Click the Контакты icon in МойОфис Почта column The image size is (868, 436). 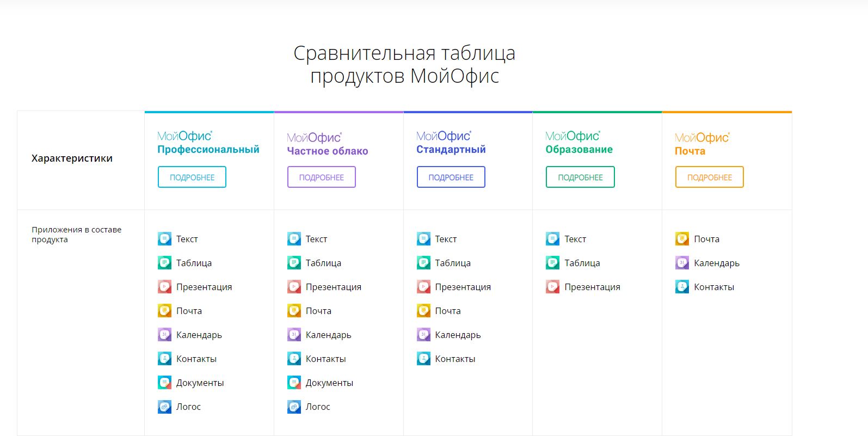click(682, 286)
